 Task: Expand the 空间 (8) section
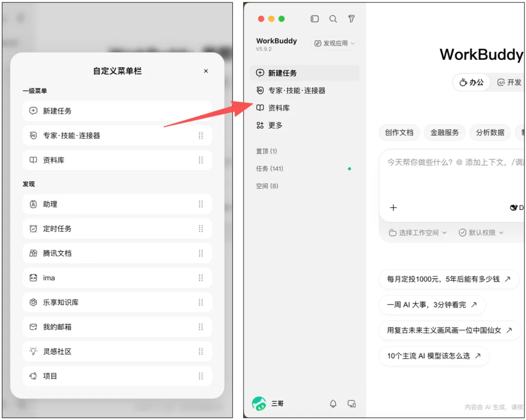pyautogui.click(x=267, y=186)
